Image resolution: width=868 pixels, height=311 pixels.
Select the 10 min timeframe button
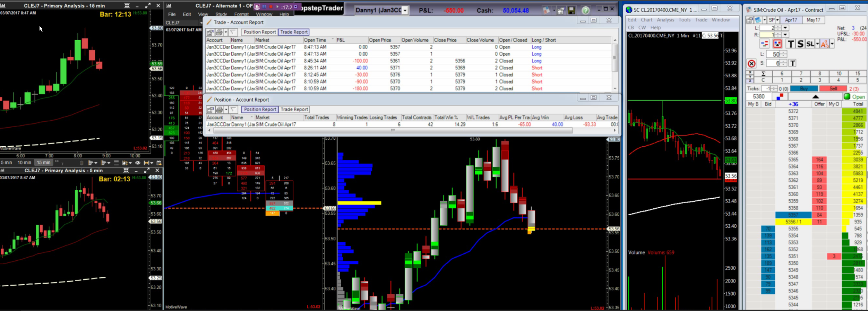tap(24, 163)
